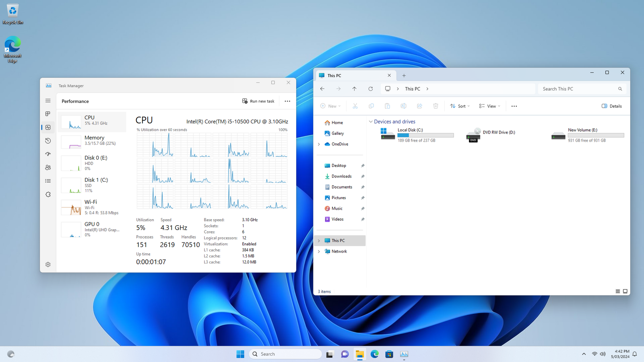Open Services page in Task Manager sidebar
The width and height of the screenshot is (644, 362).
(x=48, y=194)
